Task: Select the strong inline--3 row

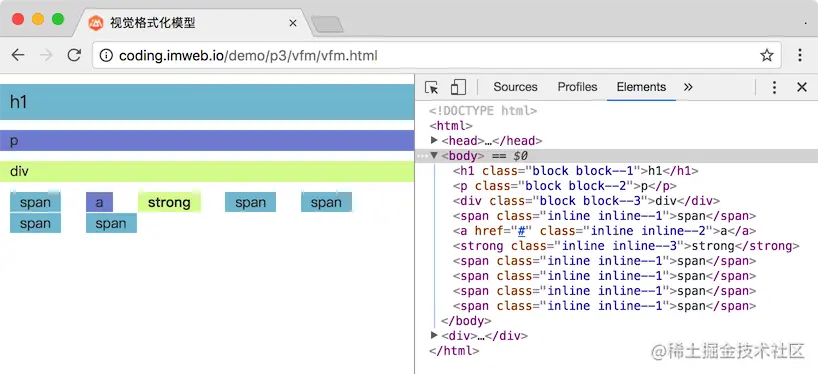Action: [626, 246]
